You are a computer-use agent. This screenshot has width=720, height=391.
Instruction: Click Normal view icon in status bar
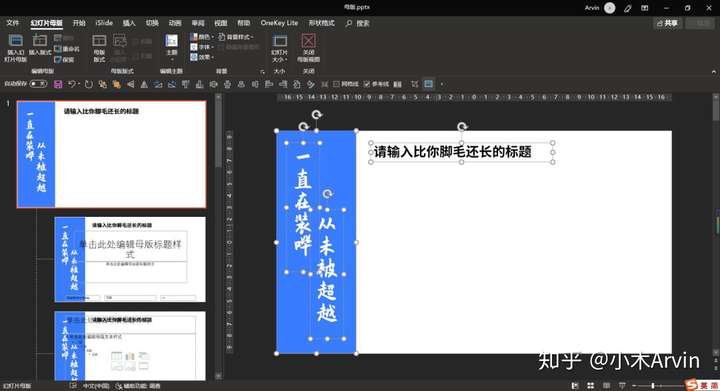pyautogui.click(x=575, y=385)
